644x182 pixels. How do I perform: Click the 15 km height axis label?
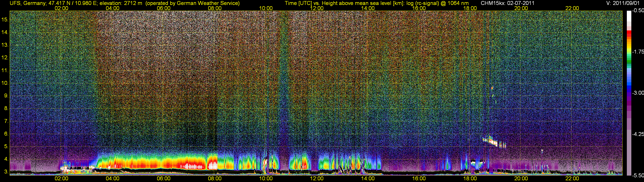point(5,20)
